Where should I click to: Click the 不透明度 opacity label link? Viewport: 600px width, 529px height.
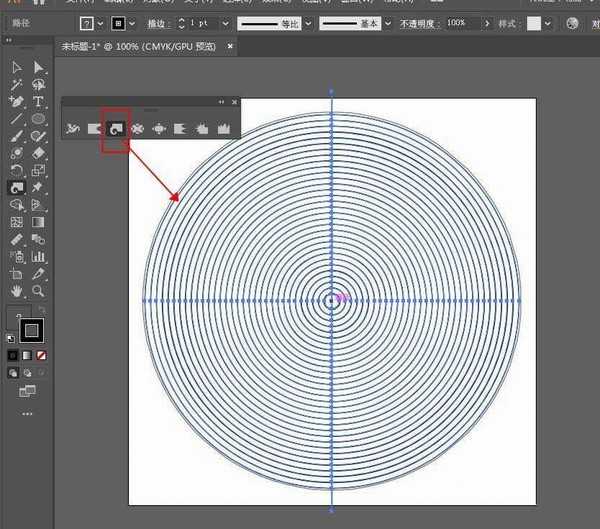click(x=418, y=22)
